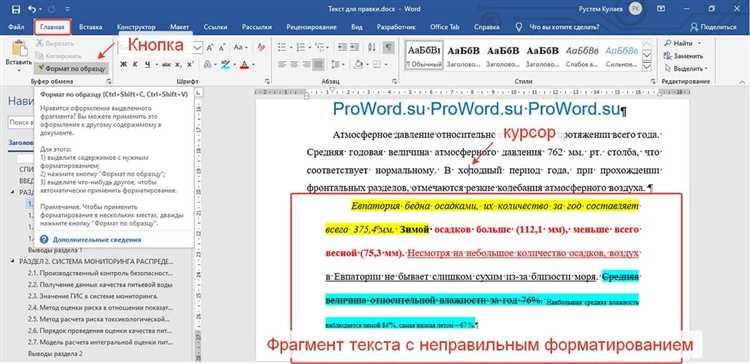Click the Undo arrow icon

(x=32, y=9)
